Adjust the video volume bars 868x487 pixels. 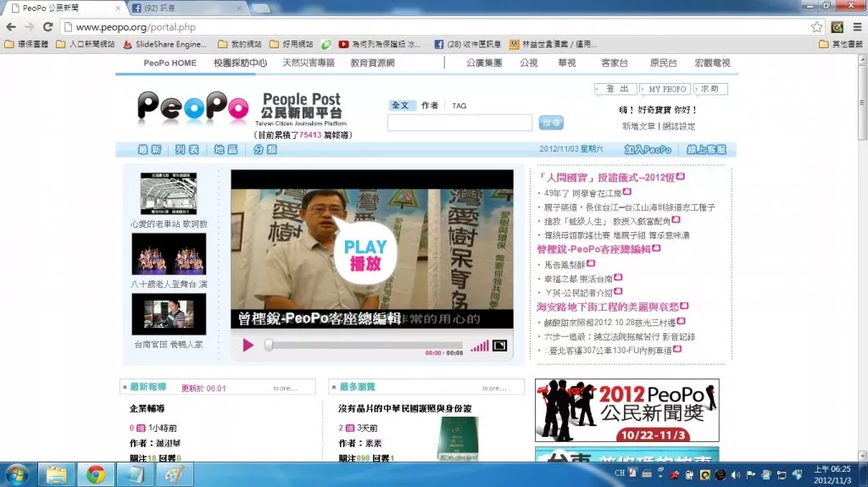coord(480,346)
